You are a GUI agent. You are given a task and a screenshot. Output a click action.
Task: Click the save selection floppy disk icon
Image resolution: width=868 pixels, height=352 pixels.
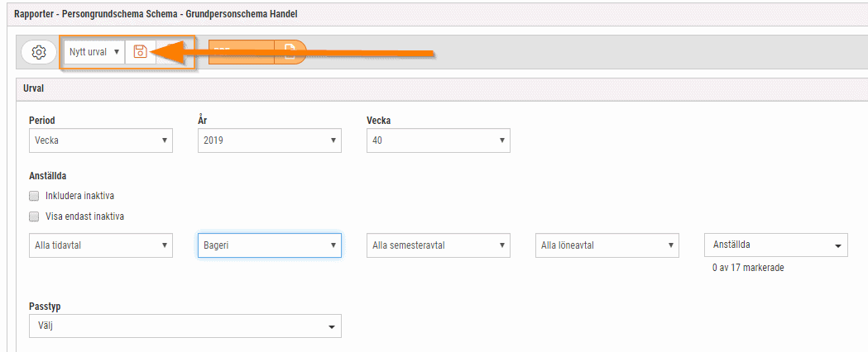140,52
